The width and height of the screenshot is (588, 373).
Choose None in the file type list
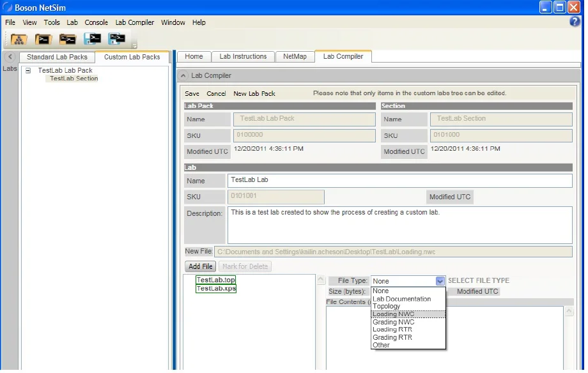(x=408, y=291)
